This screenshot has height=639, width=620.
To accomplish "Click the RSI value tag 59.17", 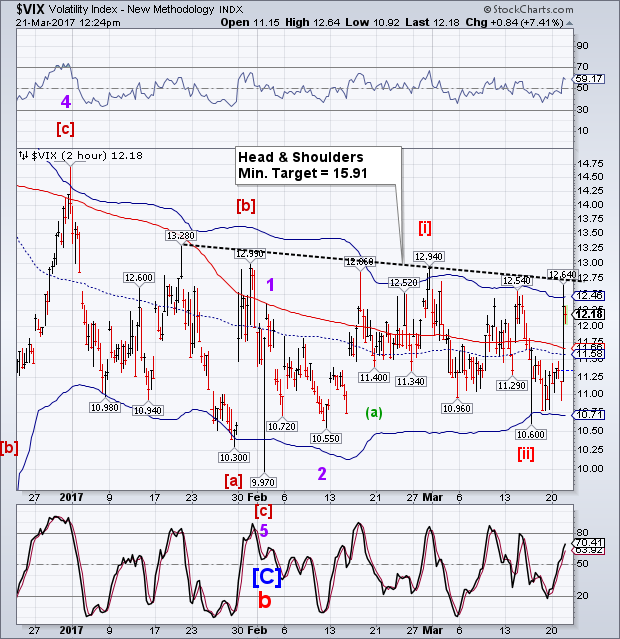I will 587,78.
